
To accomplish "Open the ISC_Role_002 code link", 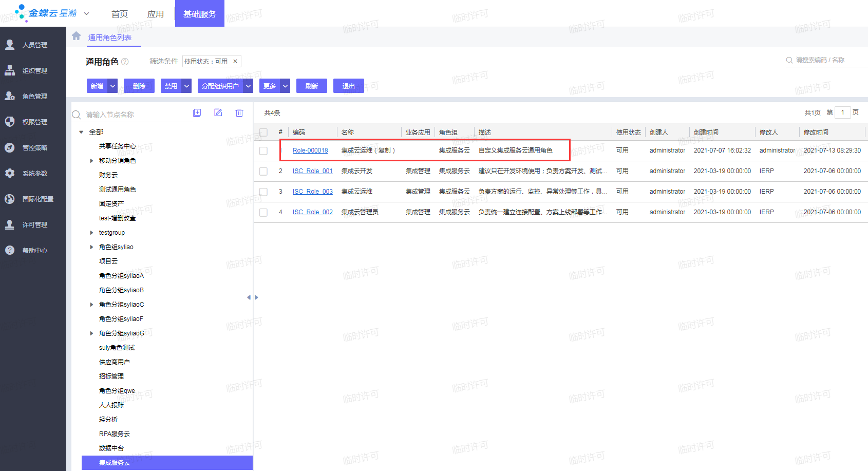I will [x=313, y=212].
